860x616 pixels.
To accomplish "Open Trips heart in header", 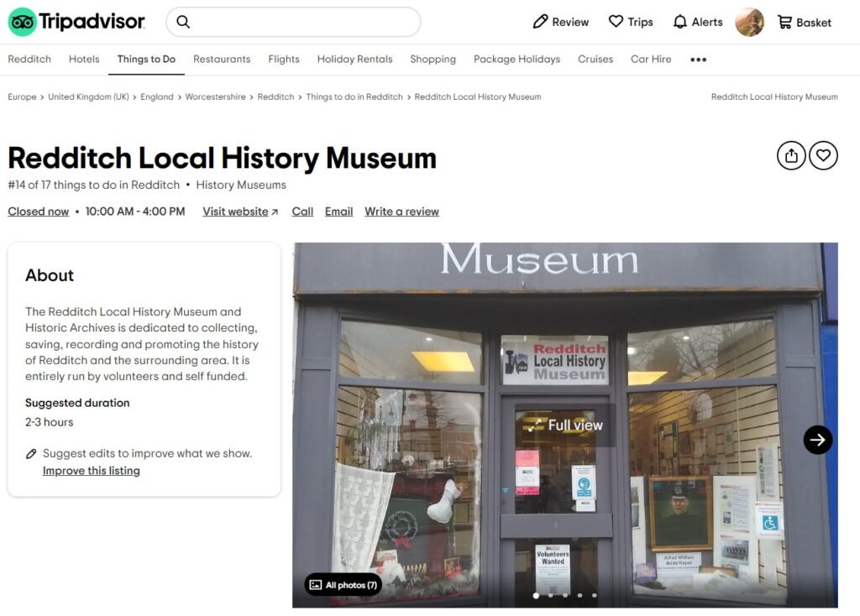I will (631, 22).
